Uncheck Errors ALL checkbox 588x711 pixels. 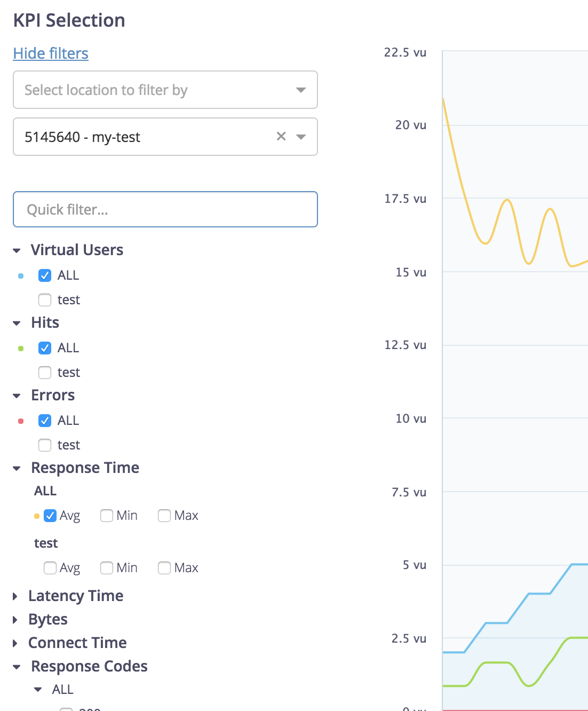[x=45, y=421]
